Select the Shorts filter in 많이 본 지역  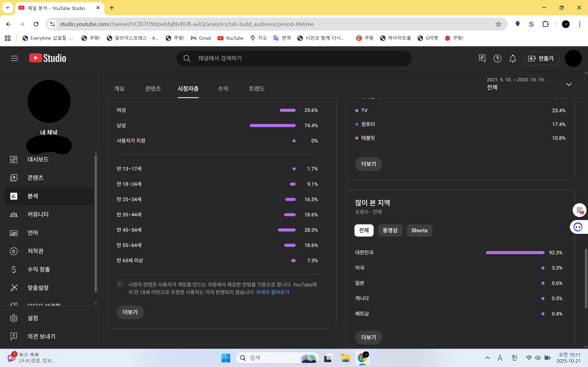point(419,230)
